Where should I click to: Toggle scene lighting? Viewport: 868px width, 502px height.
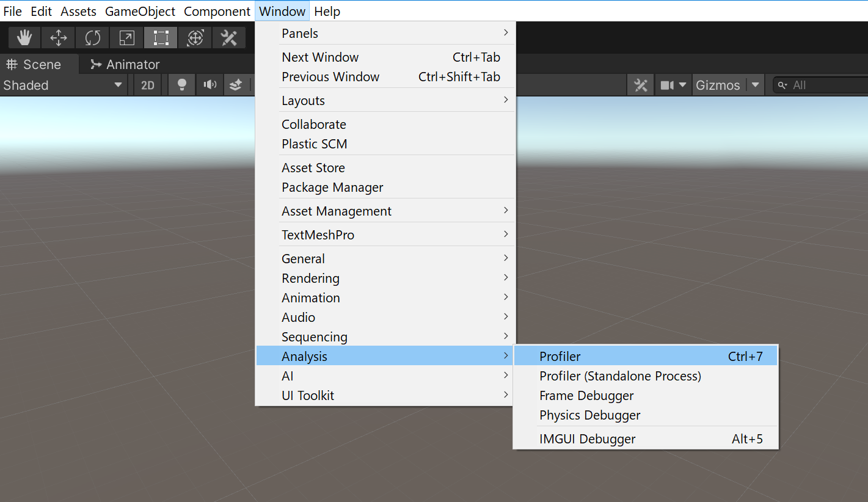pos(181,85)
